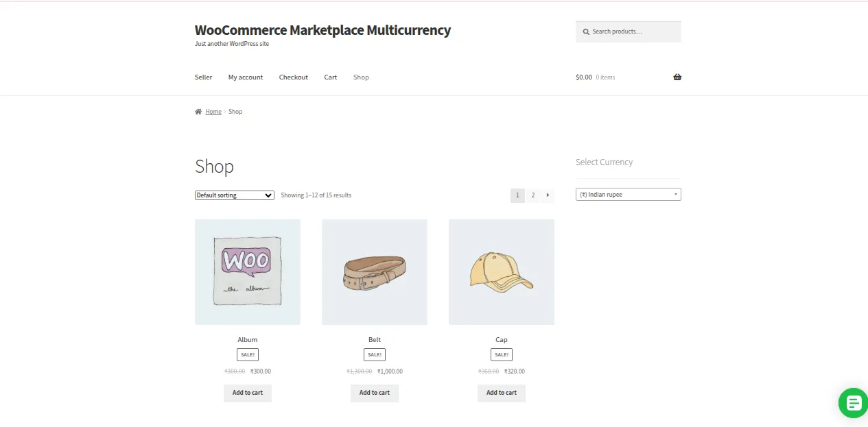Add Album to cart
The width and height of the screenshot is (868, 427).
(248, 393)
